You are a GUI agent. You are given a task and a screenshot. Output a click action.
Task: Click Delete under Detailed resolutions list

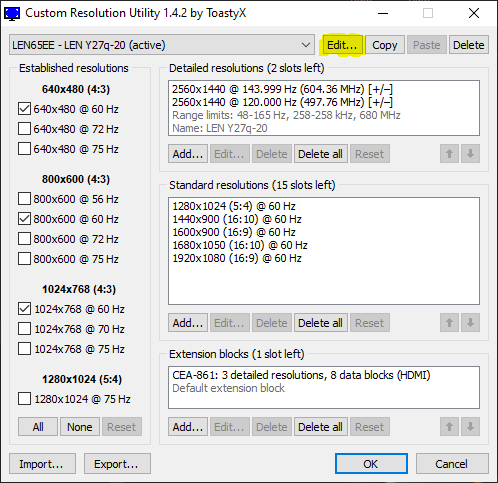tap(272, 154)
